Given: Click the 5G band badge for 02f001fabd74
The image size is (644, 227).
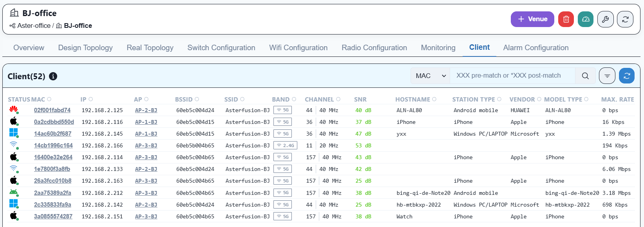Looking at the screenshot, I should coord(282,110).
